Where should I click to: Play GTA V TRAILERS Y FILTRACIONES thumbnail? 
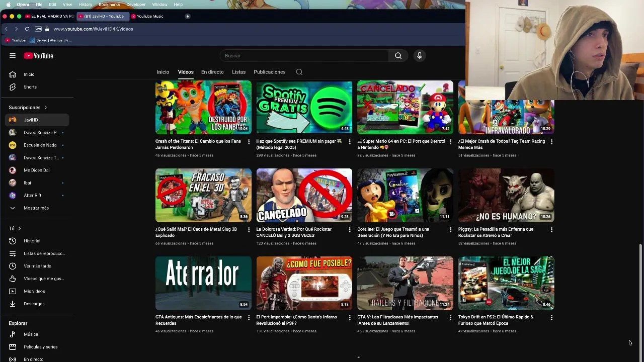click(x=405, y=283)
